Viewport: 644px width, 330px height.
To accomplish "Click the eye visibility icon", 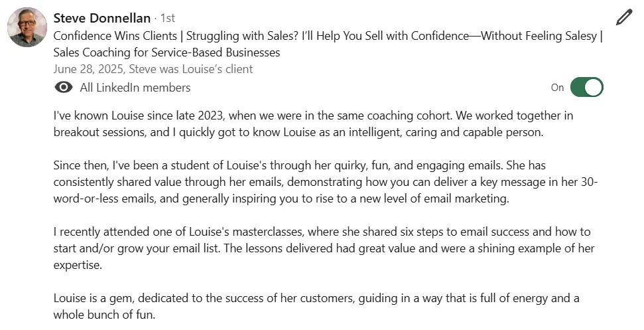I will 64,88.
